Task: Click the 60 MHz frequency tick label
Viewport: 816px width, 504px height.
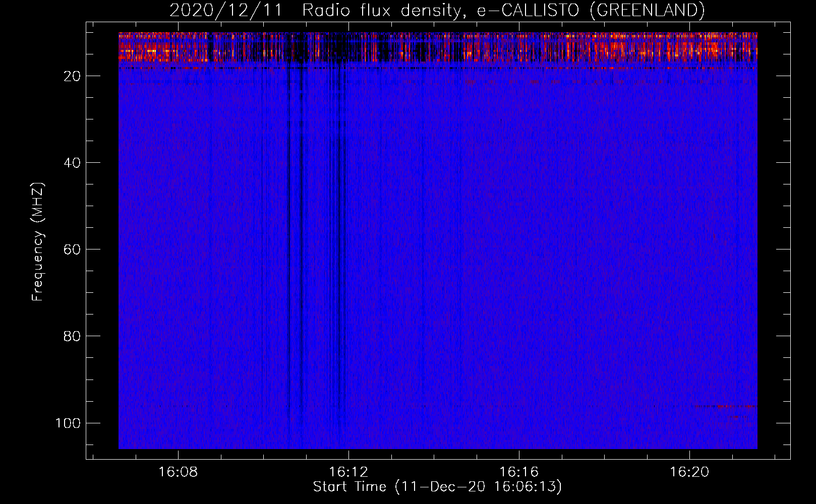Action: tap(72, 249)
